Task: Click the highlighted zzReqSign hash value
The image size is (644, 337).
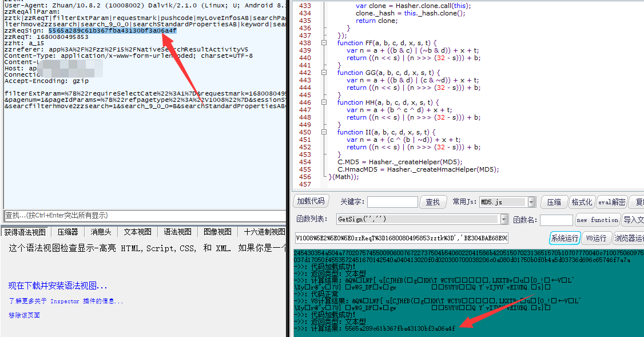Action: point(112,30)
